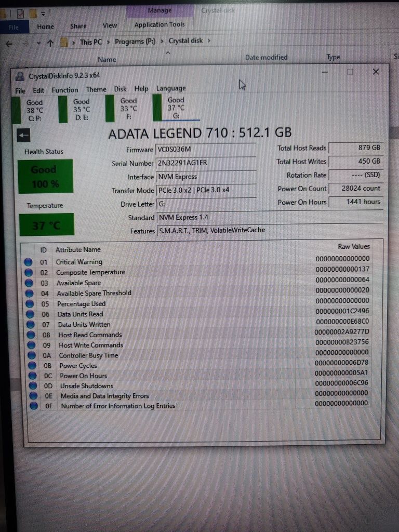
Task: Click the Power On Hours value 1441 hours
Action: [356, 202]
